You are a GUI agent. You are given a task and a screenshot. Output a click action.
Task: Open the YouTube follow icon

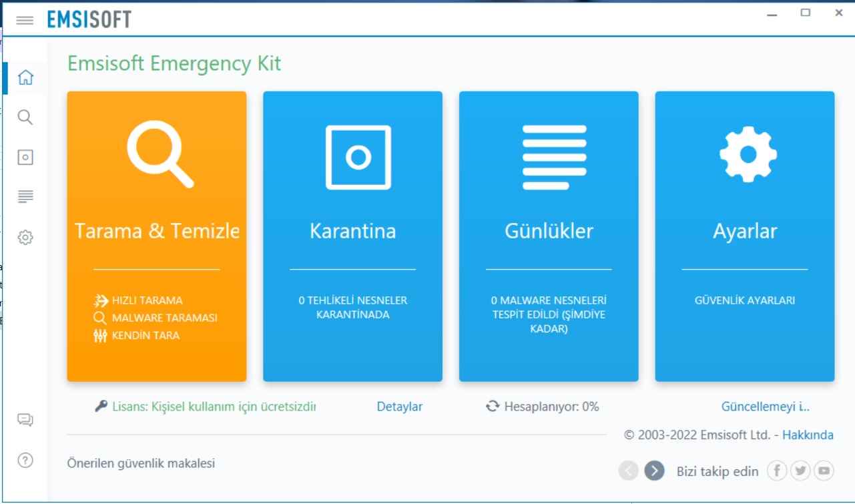click(x=824, y=471)
